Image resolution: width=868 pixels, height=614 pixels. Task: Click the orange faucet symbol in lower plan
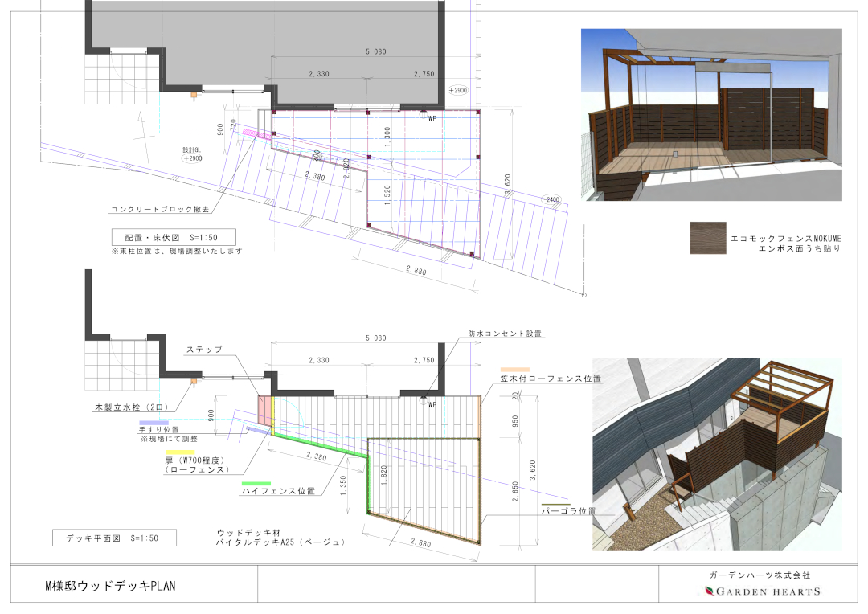[194, 383]
